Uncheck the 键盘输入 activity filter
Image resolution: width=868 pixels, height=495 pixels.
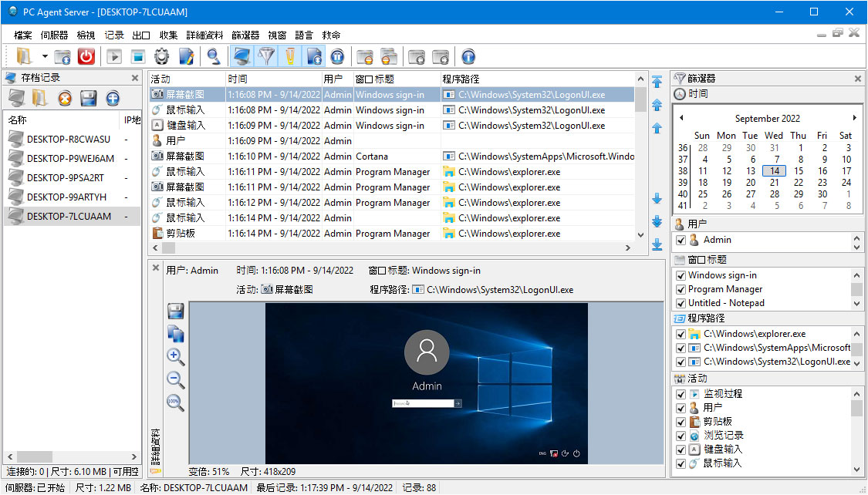[x=681, y=450]
